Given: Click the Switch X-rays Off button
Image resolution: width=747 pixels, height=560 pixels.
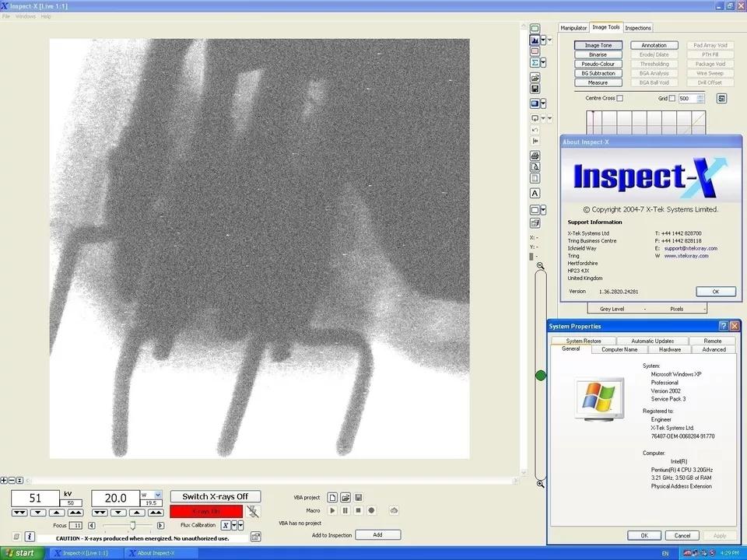Looking at the screenshot, I should 215,497.
